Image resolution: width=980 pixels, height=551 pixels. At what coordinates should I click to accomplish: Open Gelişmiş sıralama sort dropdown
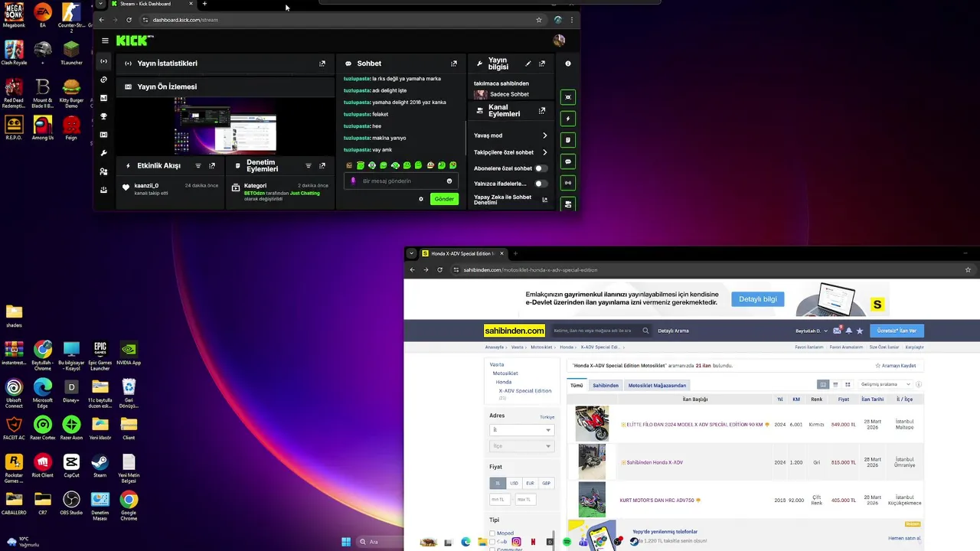tap(886, 384)
